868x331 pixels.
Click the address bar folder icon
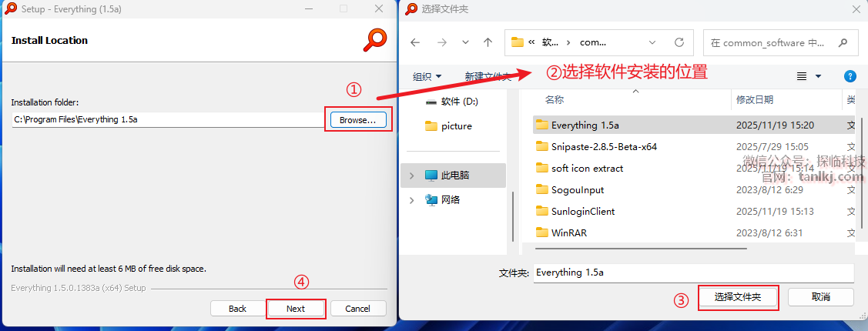pos(518,42)
